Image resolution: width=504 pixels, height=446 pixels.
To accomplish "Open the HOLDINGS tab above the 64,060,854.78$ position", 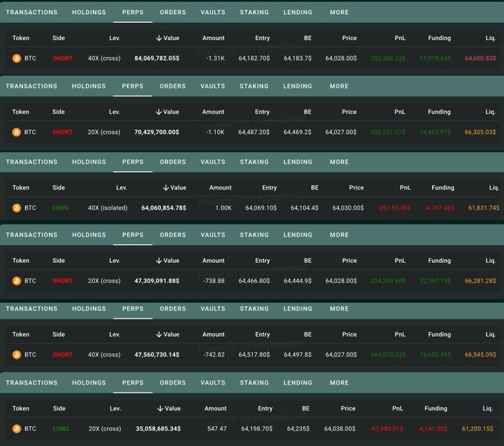I will coord(89,162).
